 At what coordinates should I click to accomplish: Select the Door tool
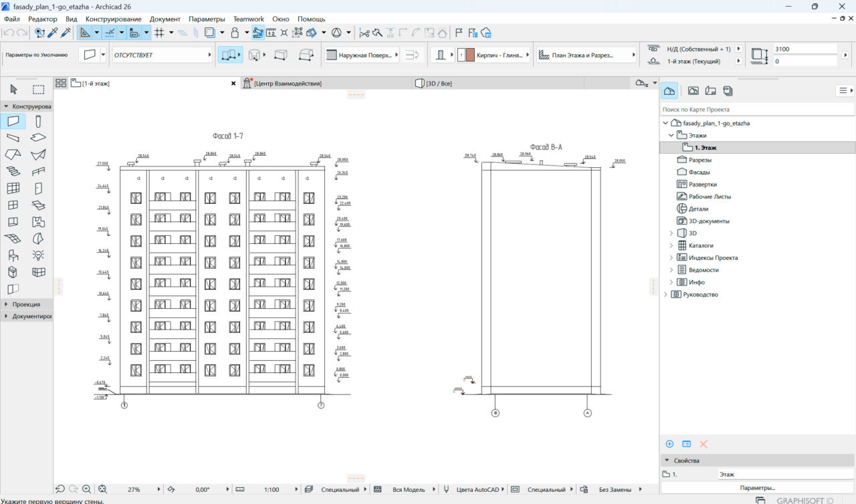point(39,188)
